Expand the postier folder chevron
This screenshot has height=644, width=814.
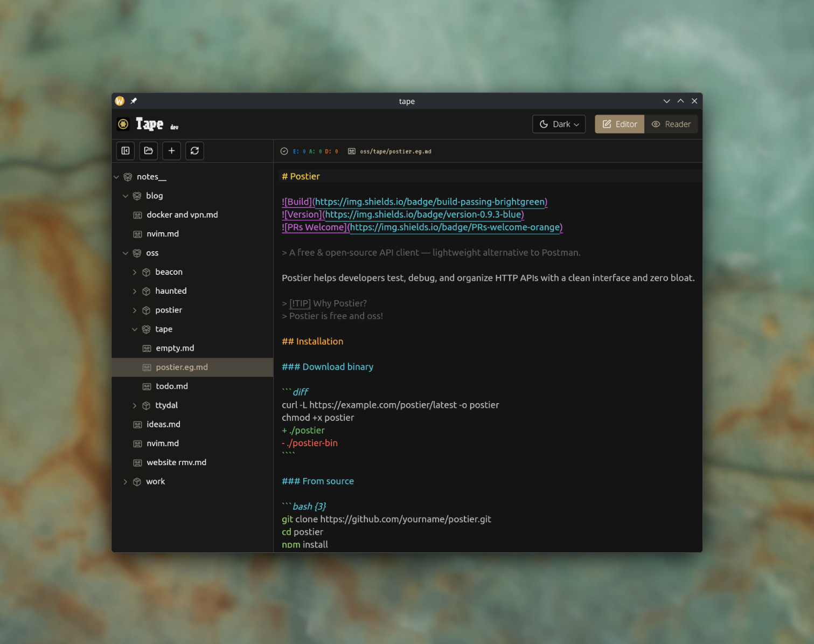(135, 310)
